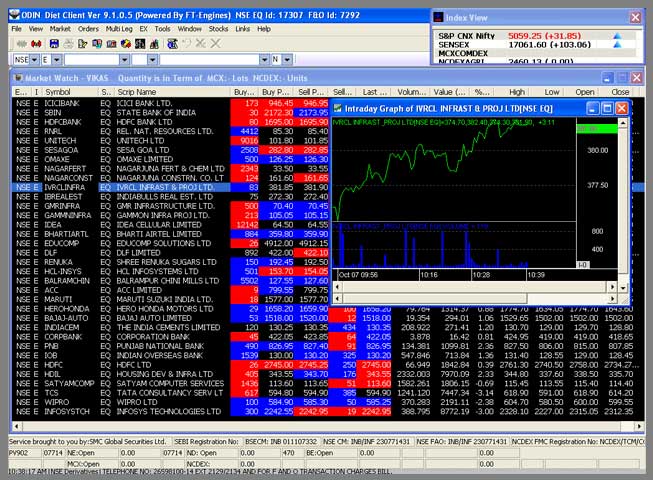Select the DLF LIMITED row

point(171,253)
